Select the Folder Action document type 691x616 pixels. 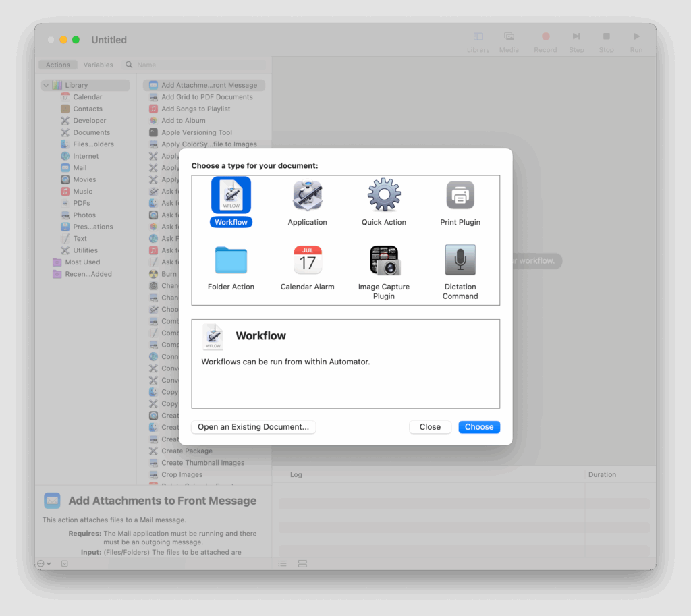coord(231,267)
